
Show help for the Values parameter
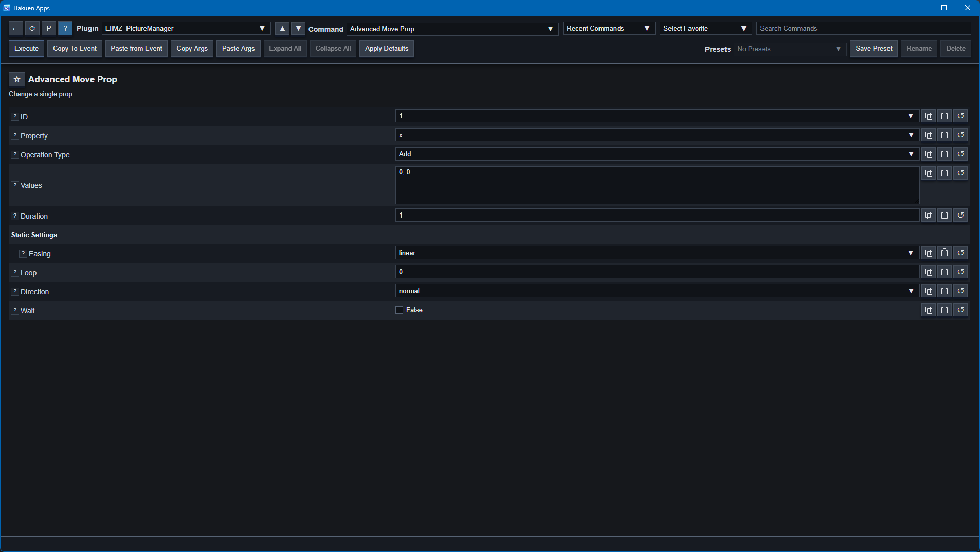(x=15, y=185)
